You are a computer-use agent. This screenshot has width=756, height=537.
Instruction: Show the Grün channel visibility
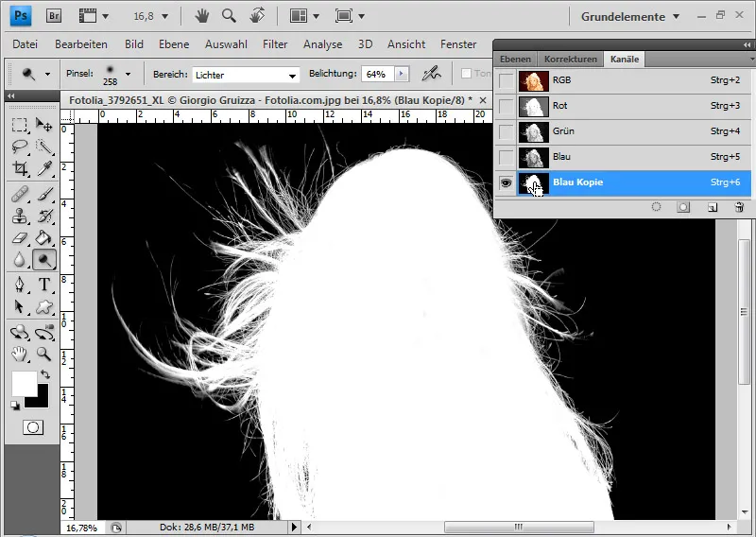(x=507, y=131)
